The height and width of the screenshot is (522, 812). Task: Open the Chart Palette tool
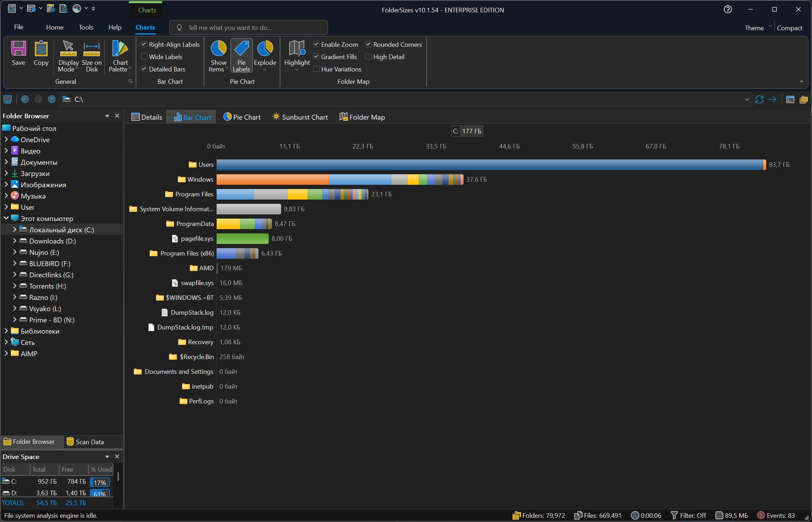click(120, 56)
